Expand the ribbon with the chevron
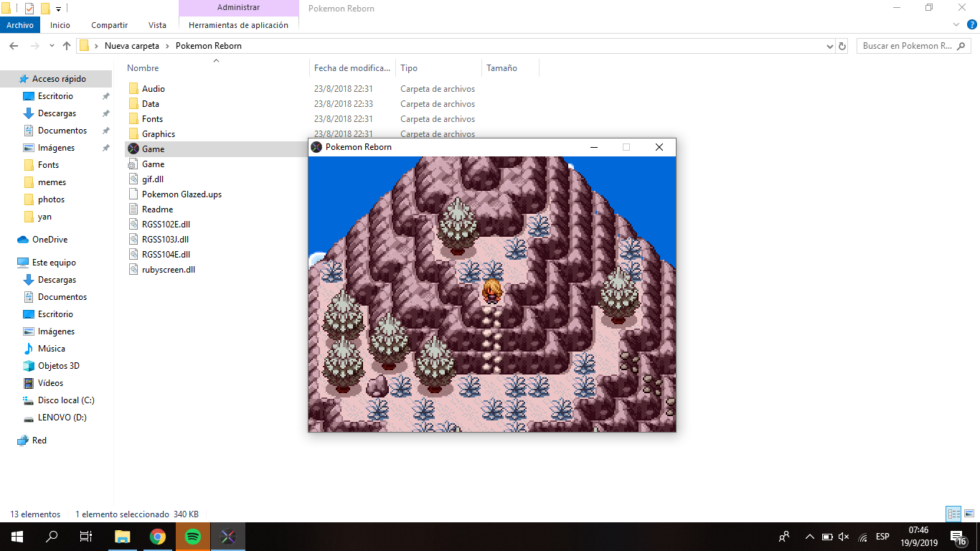The width and height of the screenshot is (980, 551). (956, 25)
